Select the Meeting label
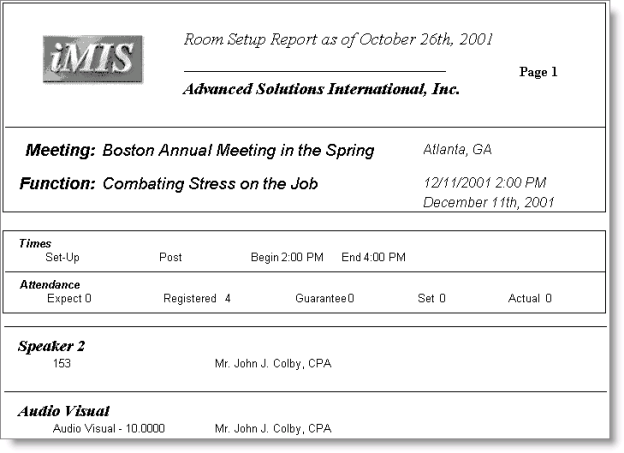The image size is (624, 453). (x=60, y=151)
